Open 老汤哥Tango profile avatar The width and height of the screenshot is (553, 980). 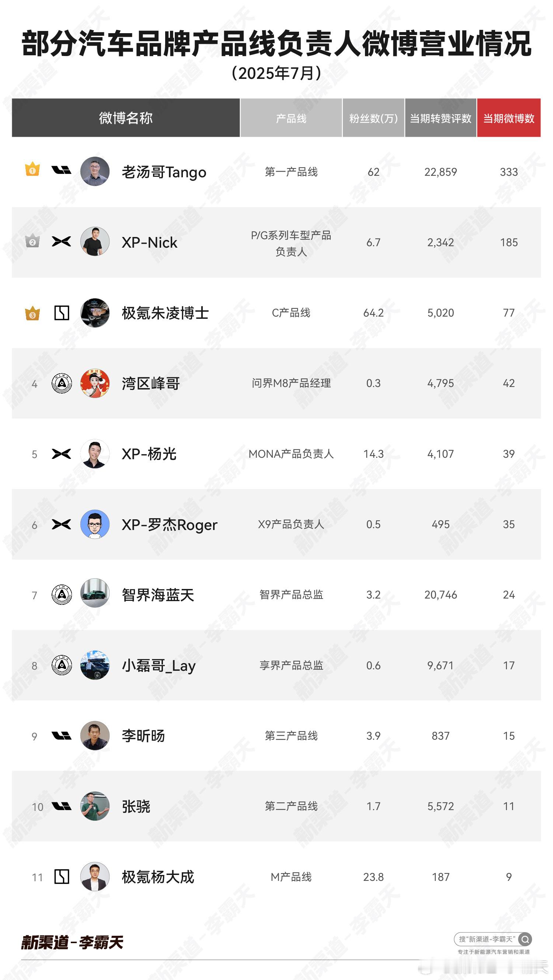click(95, 171)
